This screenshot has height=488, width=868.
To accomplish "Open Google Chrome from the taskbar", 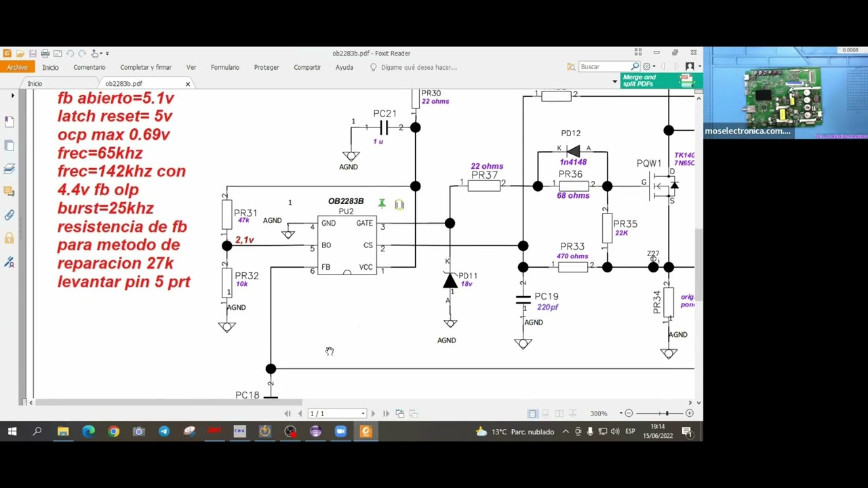I will (x=113, y=432).
